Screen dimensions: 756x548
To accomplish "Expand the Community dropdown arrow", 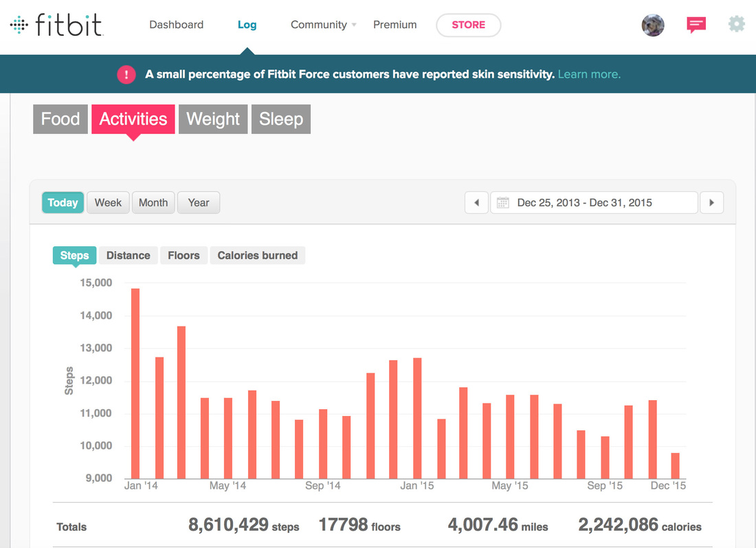I will coord(355,25).
